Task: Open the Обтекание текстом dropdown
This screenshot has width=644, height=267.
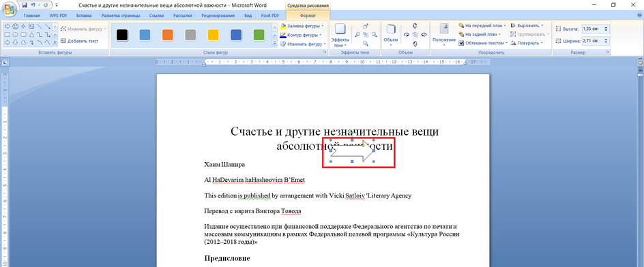Action: click(x=484, y=43)
